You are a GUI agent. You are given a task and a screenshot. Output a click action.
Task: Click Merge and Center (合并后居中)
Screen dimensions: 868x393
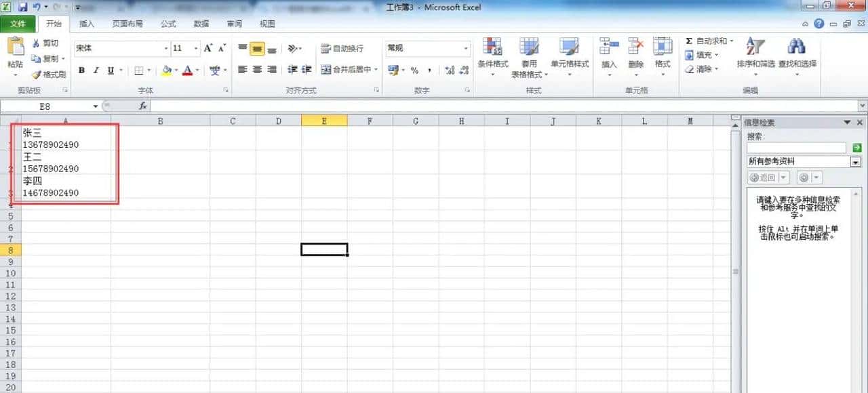346,70
